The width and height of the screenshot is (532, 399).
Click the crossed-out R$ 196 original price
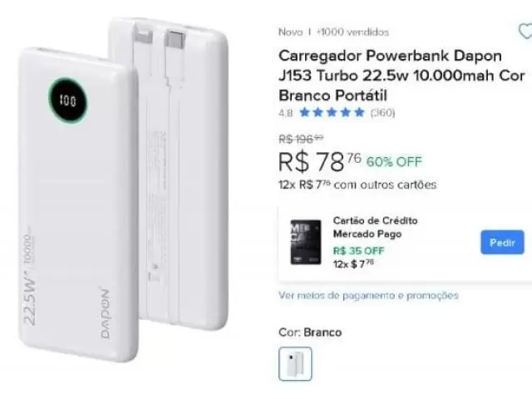pos(301,139)
